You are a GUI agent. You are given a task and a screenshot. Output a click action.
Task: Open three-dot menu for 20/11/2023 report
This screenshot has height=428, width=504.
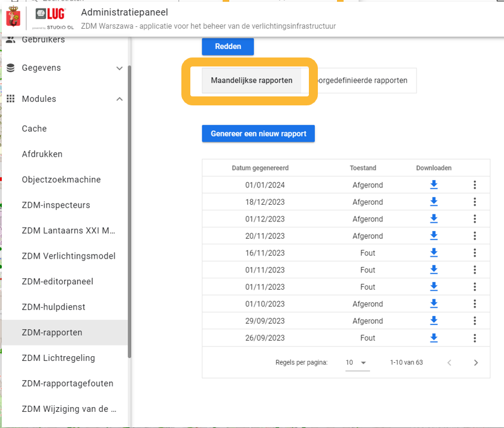click(x=475, y=236)
